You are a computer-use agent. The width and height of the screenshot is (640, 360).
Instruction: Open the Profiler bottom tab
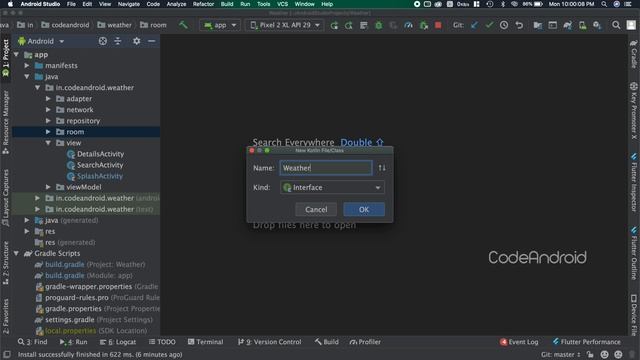point(365,342)
